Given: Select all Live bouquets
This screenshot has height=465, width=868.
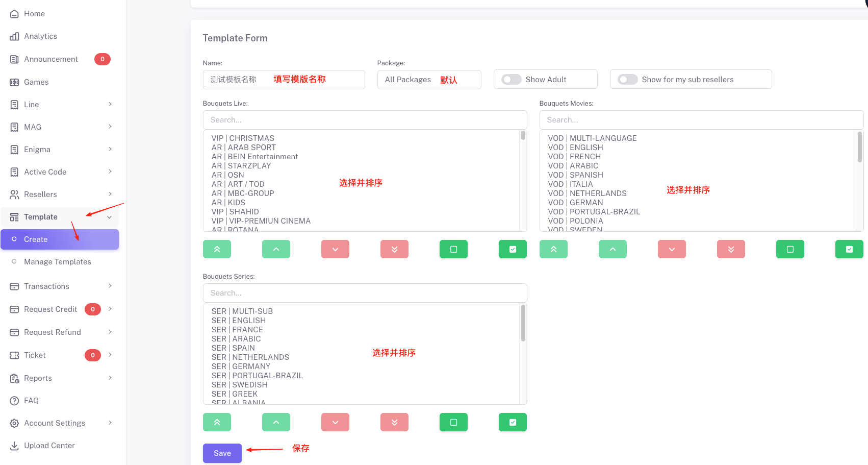Looking at the screenshot, I should coord(513,249).
